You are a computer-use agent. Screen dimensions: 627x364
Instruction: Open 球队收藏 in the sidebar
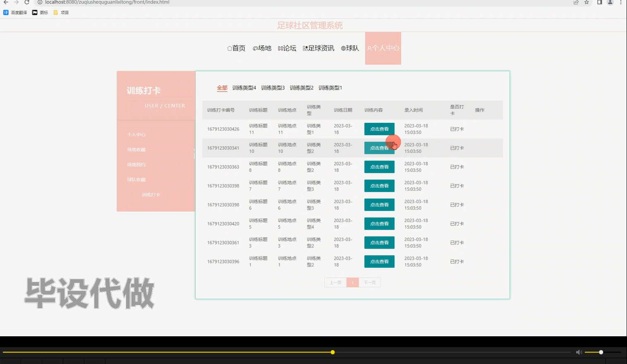coord(136,180)
